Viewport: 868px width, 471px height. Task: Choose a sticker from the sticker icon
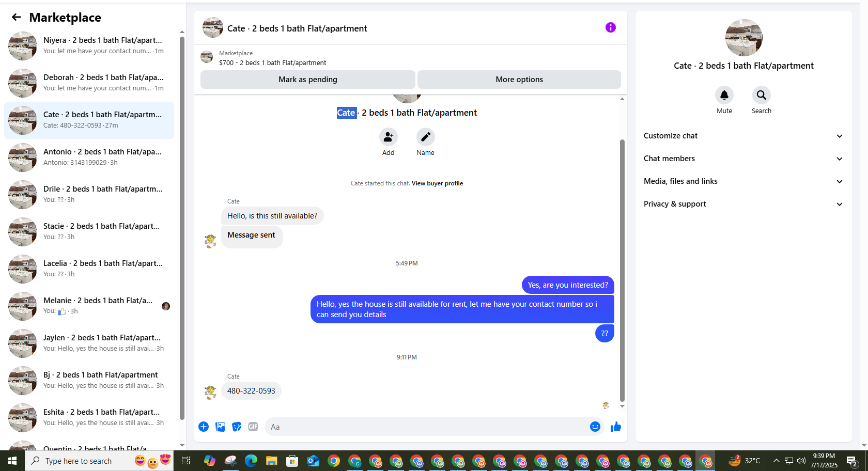pos(237,427)
